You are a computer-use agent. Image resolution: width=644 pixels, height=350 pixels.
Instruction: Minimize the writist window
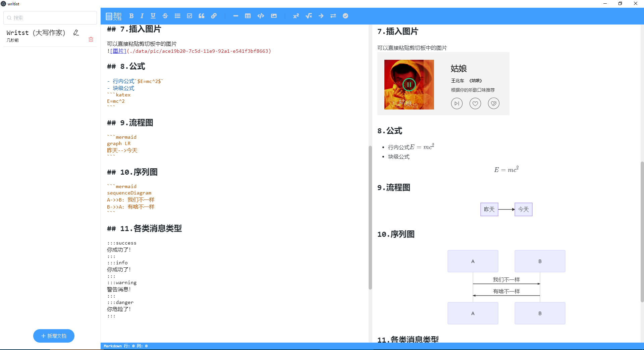(605, 4)
